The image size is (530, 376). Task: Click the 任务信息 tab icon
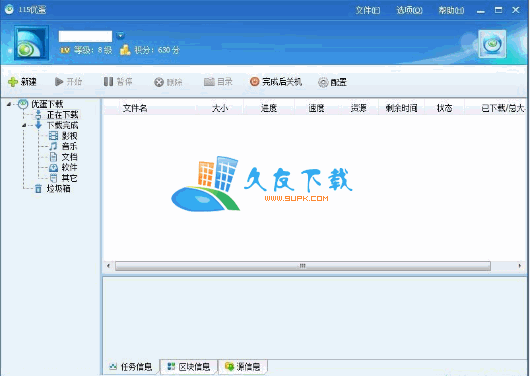pyautogui.click(x=113, y=367)
